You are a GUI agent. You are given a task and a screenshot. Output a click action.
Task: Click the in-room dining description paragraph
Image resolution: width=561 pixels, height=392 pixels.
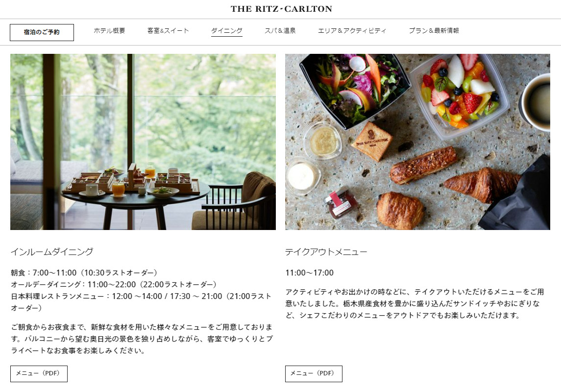(142, 339)
